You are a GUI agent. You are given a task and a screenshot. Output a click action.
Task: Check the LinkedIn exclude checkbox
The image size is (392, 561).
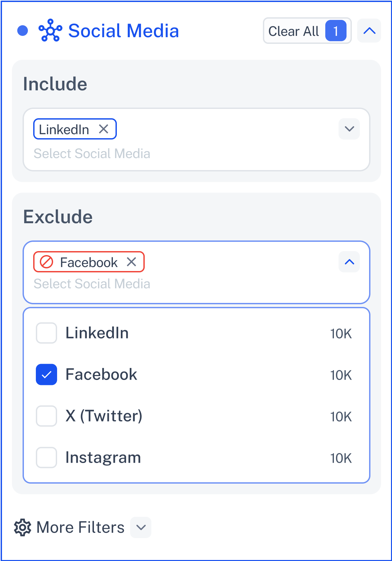click(x=46, y=333)
